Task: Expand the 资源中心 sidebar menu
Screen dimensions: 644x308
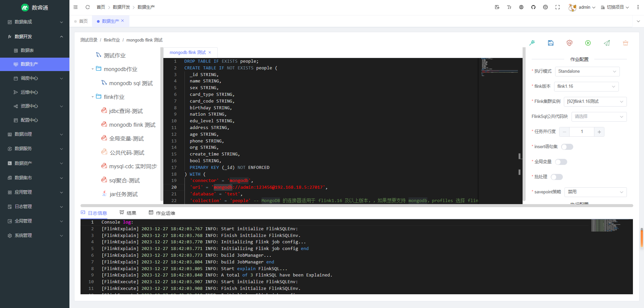Action: click(35, 106)
